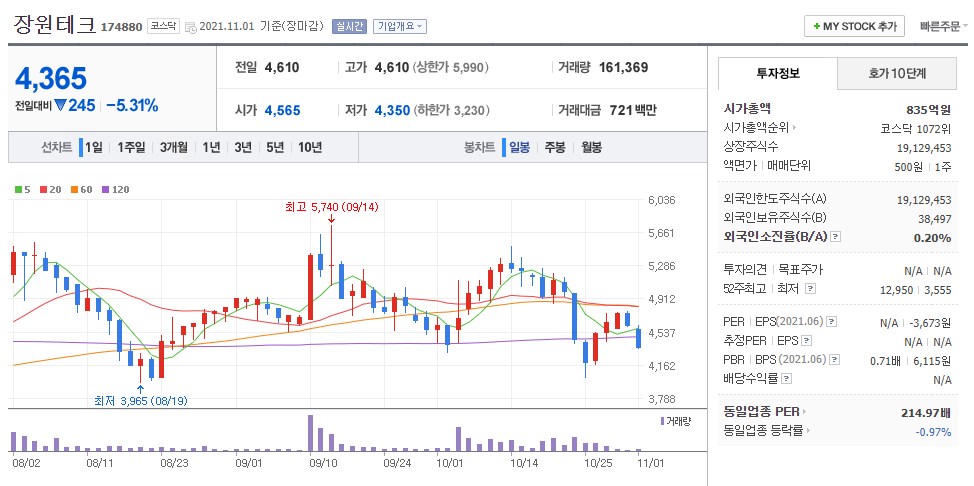Select the 일봉 candle chart
The height and width of the screenshot is (486, 974).
click(x=519, y=148)
